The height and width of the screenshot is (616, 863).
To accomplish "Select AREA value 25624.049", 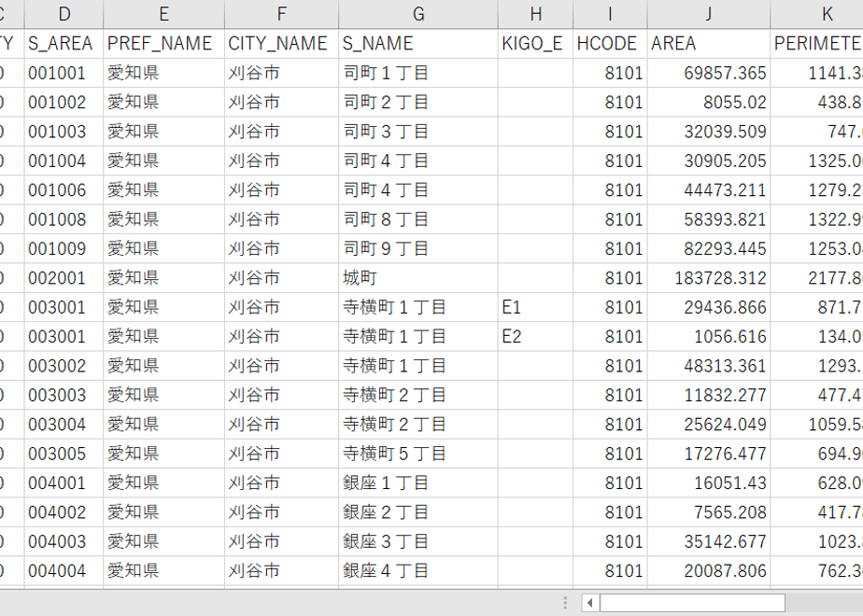I will click(708, 425).
